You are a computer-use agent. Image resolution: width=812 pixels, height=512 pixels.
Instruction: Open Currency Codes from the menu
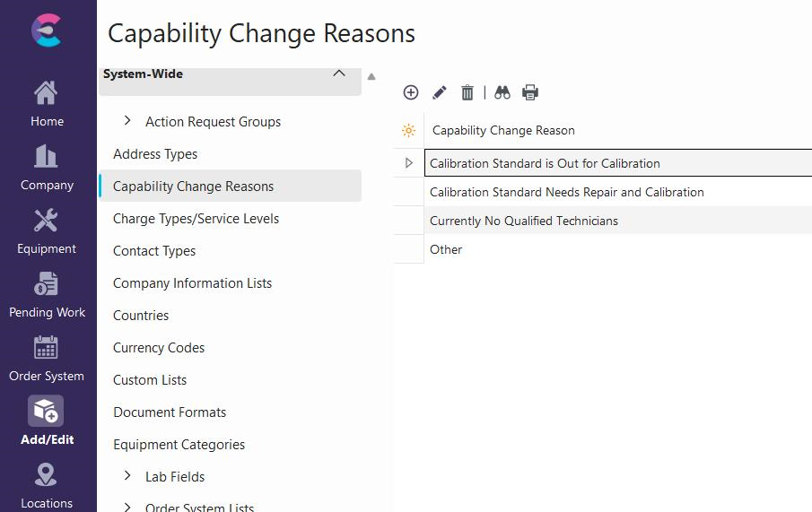tap(159, 348)
